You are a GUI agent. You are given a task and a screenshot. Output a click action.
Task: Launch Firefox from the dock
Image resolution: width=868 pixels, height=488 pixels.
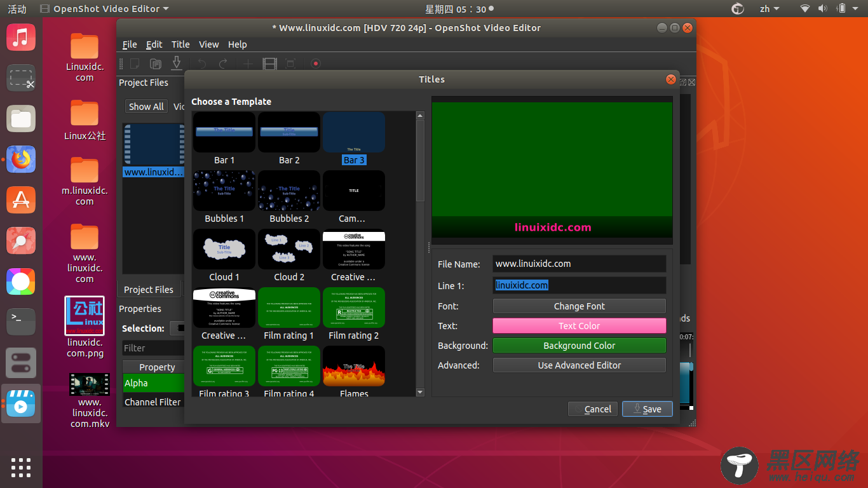(x=21, y=159)
